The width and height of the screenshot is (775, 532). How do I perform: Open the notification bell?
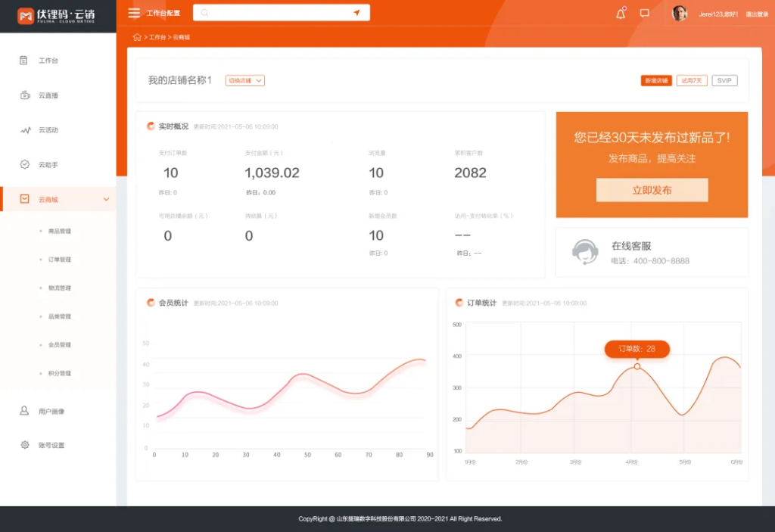621,13
